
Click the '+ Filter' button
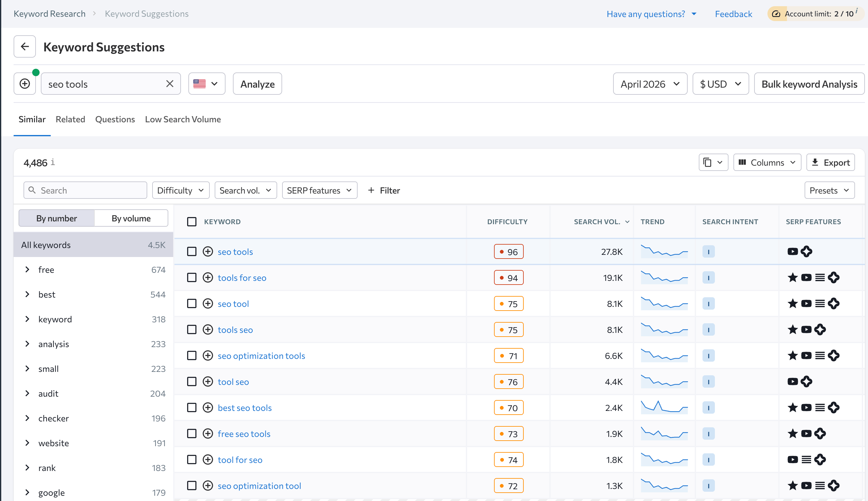coord(384,190)
